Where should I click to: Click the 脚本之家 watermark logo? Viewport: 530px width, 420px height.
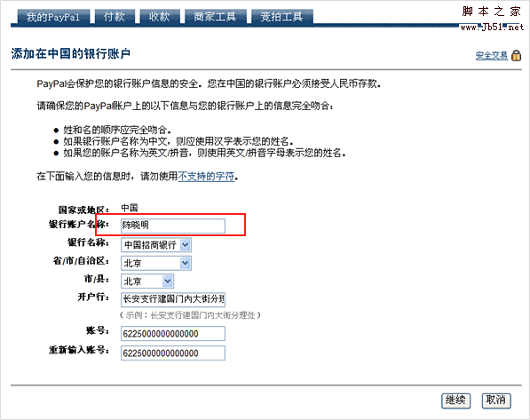[x=491, y=12]
